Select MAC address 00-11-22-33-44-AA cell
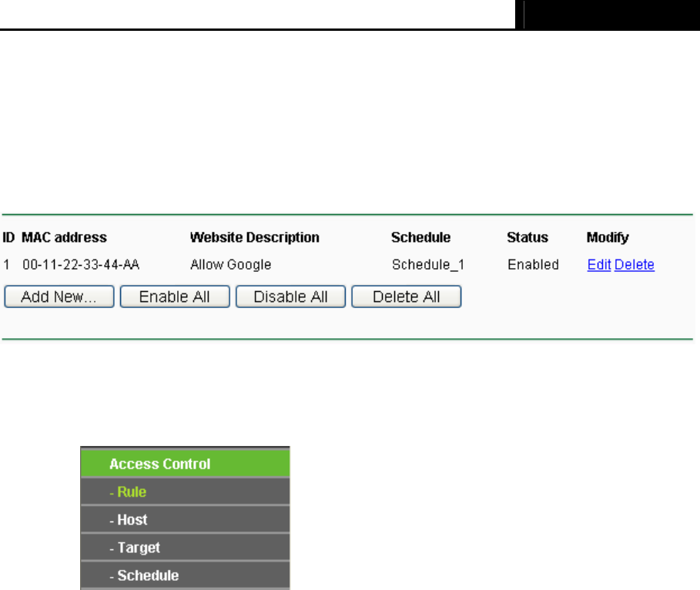Screen dimensions: 700x590 coord(81,264)
